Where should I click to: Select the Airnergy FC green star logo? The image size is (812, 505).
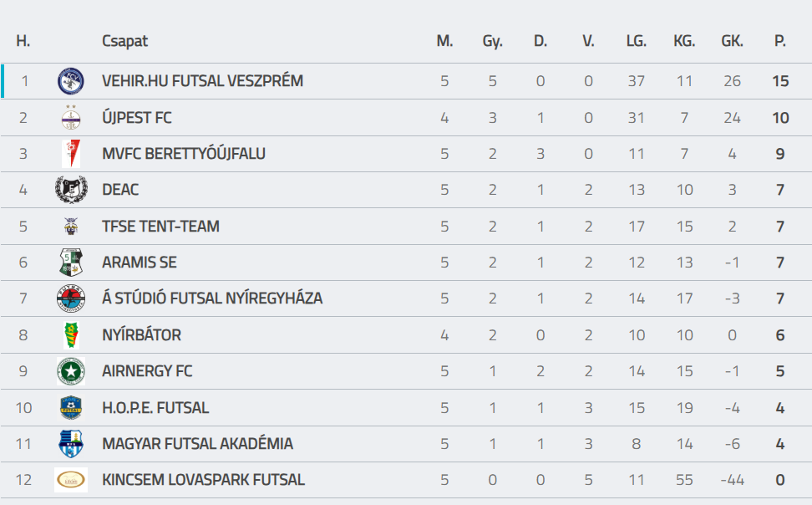(x=71, y=371)
